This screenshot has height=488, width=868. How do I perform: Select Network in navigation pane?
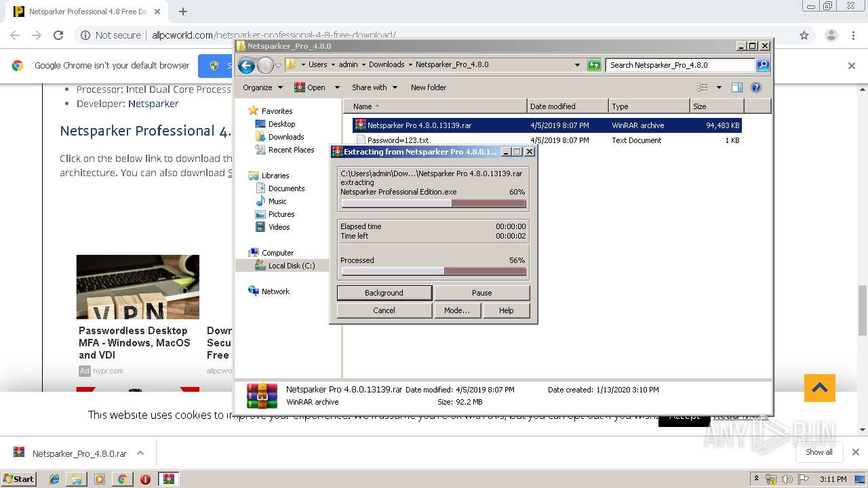click(x=275, y=291)
